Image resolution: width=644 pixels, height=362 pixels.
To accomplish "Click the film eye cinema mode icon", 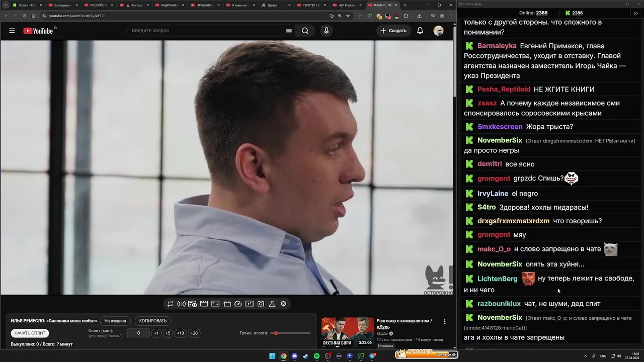I will (x=193, y=304).
